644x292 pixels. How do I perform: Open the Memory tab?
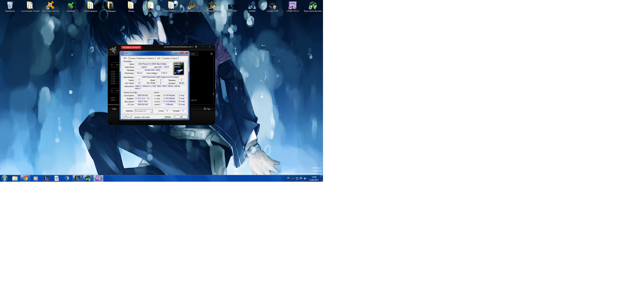pos(151,58)
